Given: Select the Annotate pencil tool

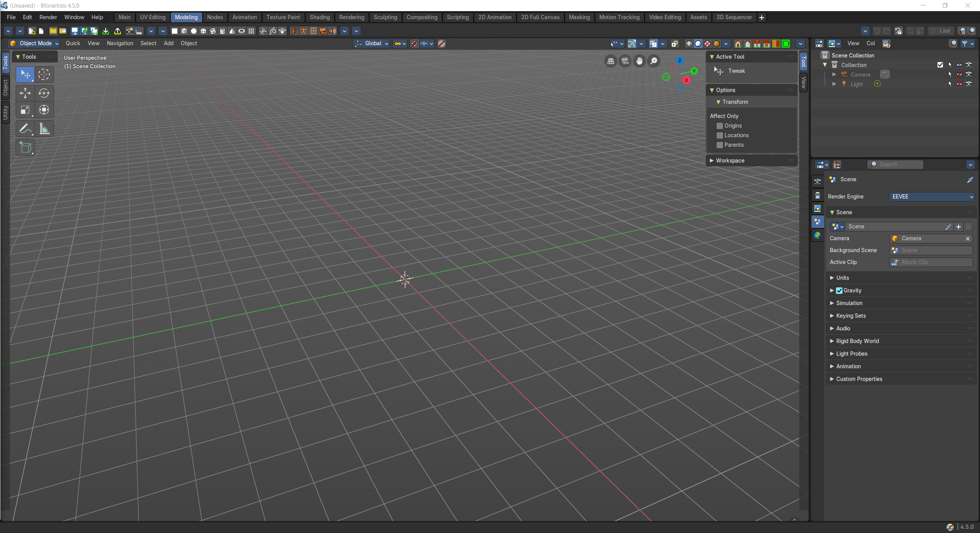Looking at the screenshot, I should (25, 129).
